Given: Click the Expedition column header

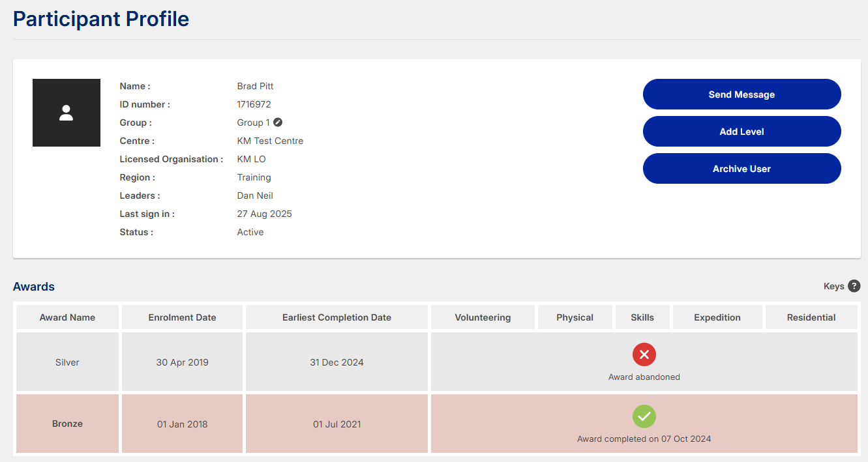Looking at the screenshot, I should (x=717, y=317).
